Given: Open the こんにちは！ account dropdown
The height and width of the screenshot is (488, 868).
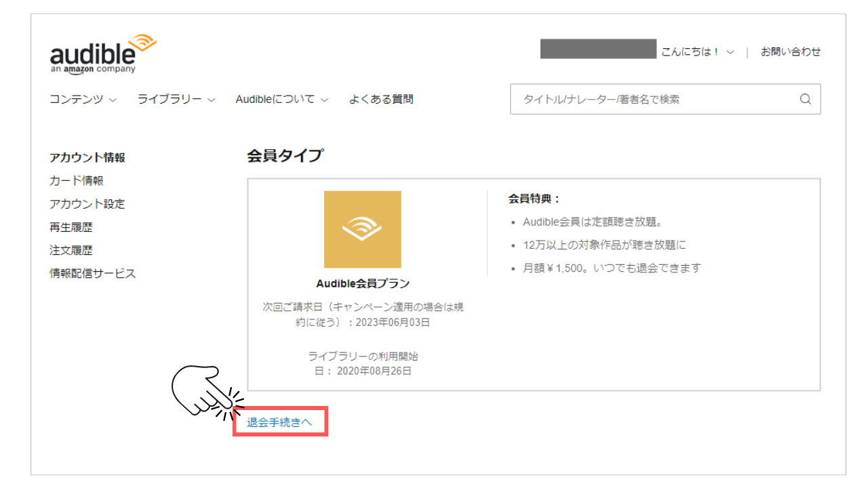Looking at the screenshot, I should (697, 52).
